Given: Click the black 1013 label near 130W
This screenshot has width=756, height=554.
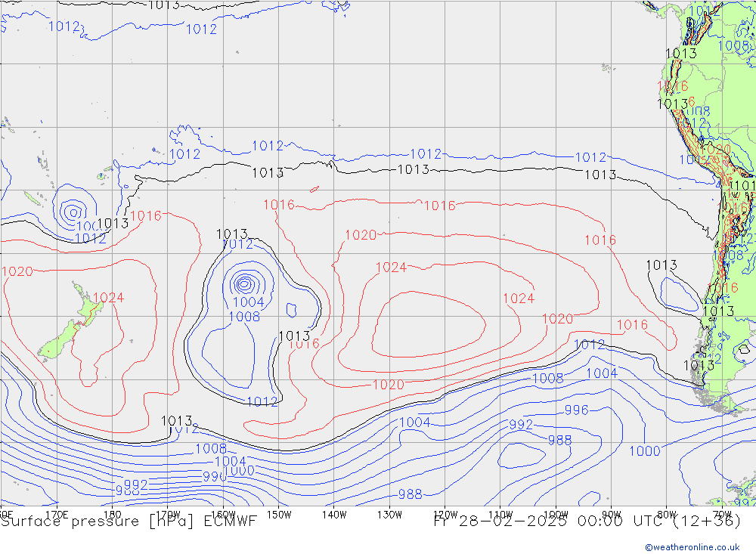Looking at the screenshot, I should point(414,170).
